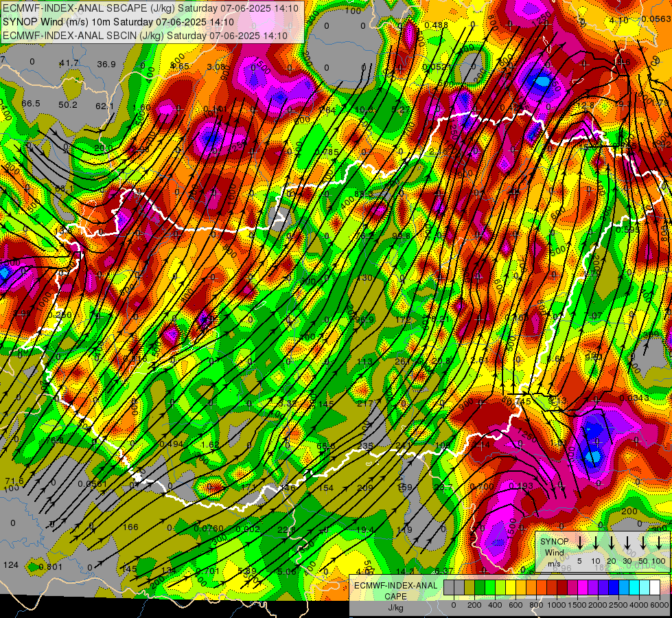Click the '0.488' value on the map
This screenshot has height=618, width=672.
pos(437,25)
